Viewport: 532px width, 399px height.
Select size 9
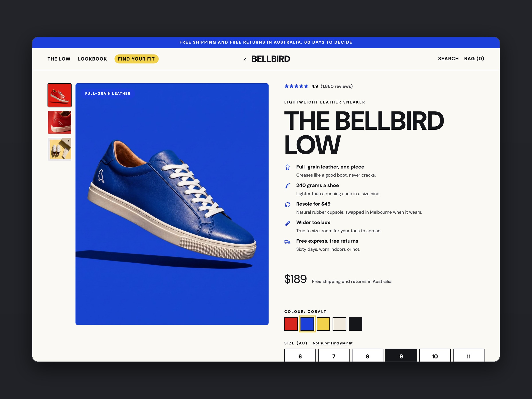click(401, 355)
